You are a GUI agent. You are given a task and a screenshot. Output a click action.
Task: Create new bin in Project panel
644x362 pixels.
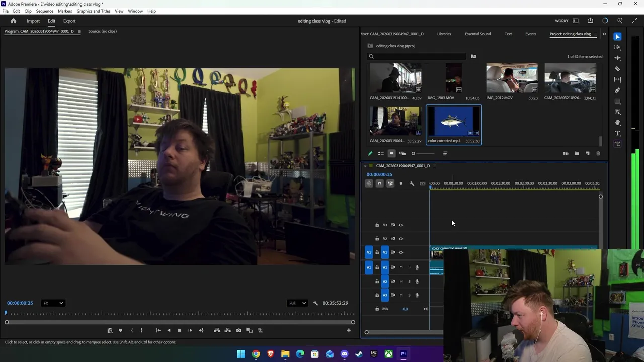click(x=577, y=154)
